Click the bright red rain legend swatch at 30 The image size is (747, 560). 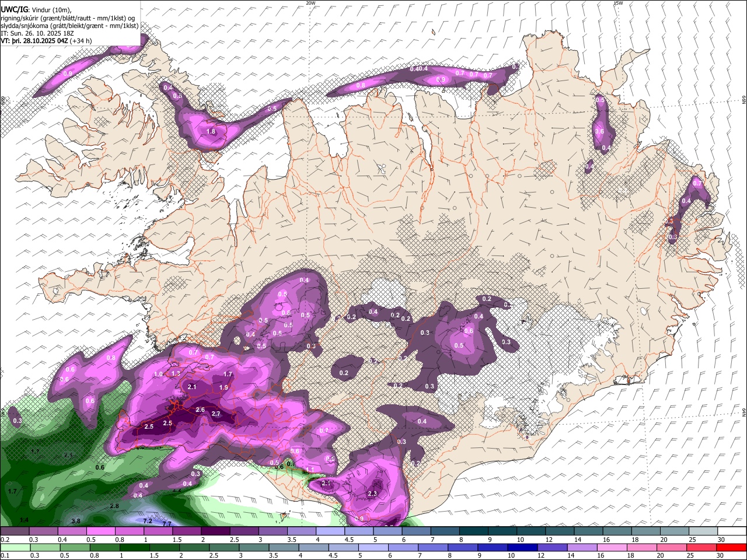[731, 547]
